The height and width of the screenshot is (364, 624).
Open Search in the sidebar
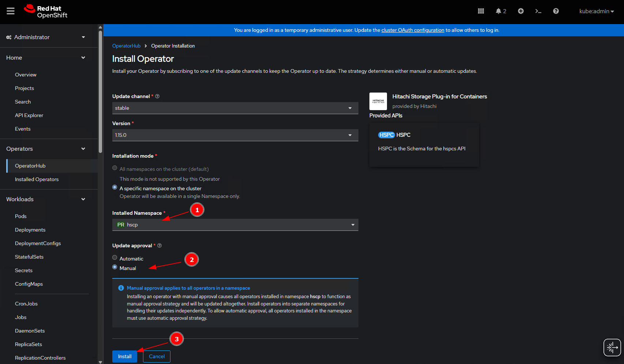pyautogui.click(x=23, y=102)
